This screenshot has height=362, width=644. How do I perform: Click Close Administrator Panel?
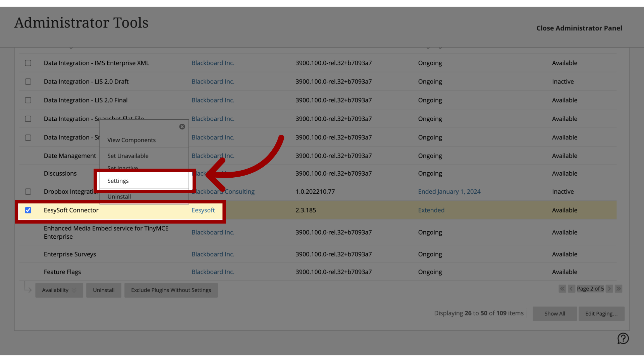[579, 28]
